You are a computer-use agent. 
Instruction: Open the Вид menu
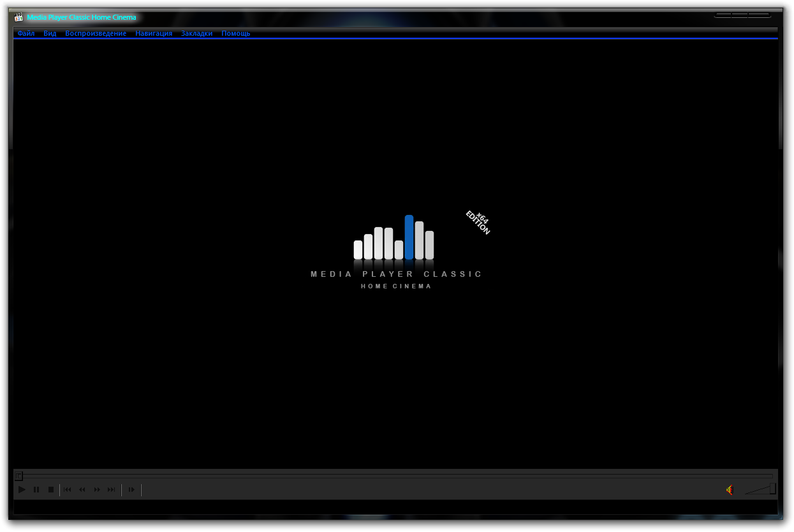(x=50, y=33)
